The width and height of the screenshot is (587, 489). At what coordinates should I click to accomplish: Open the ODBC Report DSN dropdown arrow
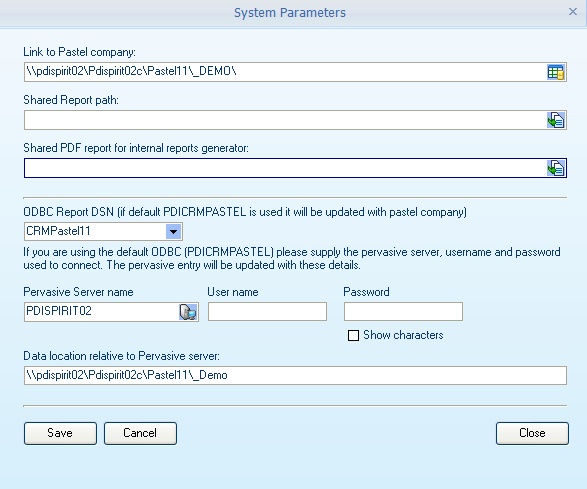pyautogui.click(x=173, y=231)
